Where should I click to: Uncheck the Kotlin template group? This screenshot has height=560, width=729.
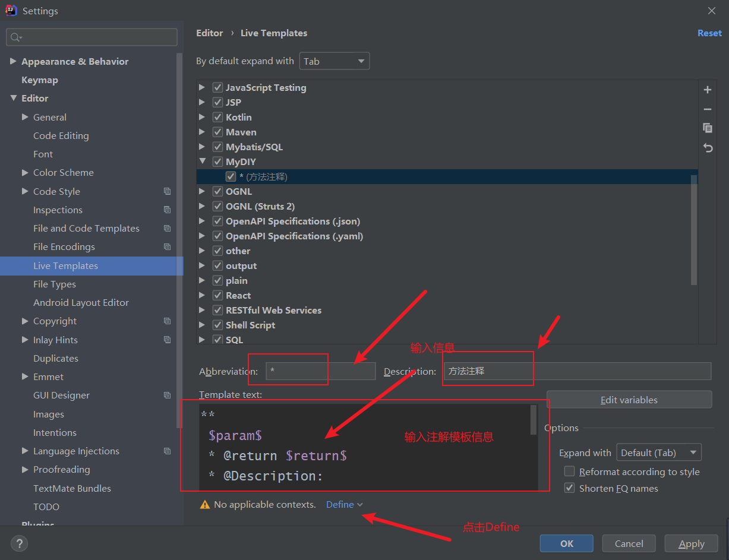217,117
